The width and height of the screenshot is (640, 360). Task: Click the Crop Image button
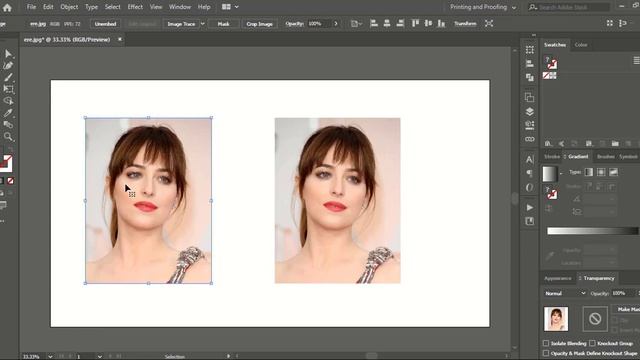click(x=259, y=24)
